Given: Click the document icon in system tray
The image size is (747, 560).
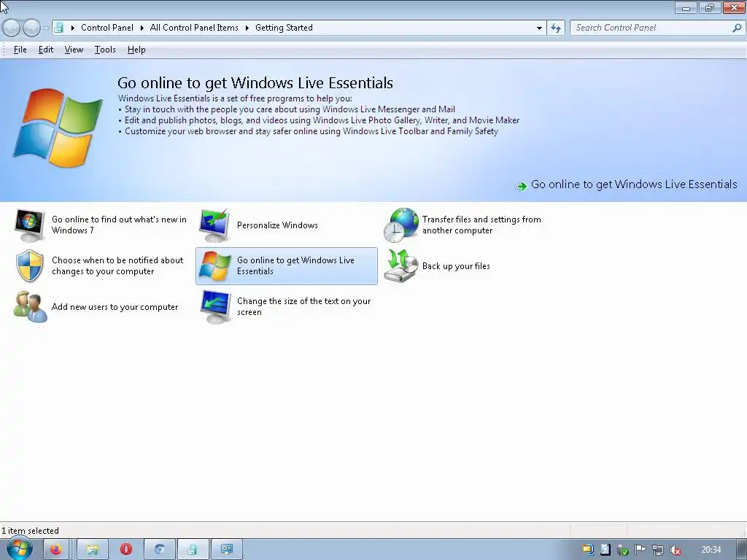Looking at the screenshot, I should [605, 550].
